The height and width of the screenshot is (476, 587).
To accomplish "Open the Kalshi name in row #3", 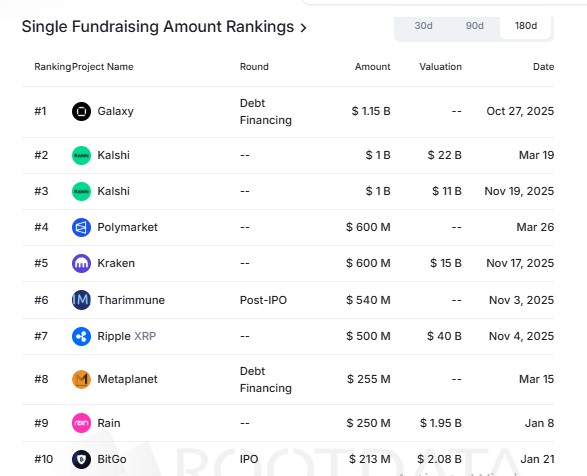I will [x=113, y=191].
